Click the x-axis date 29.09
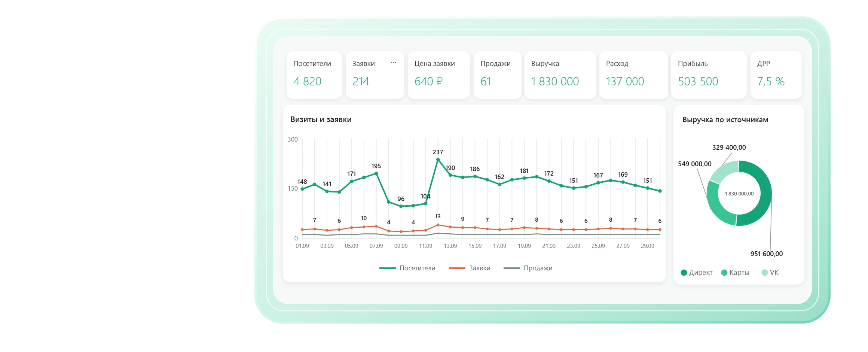 click(648, 246)
